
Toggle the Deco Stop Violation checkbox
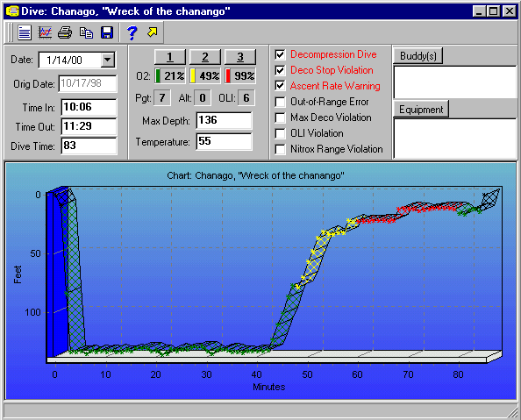(x=280, y=70)
